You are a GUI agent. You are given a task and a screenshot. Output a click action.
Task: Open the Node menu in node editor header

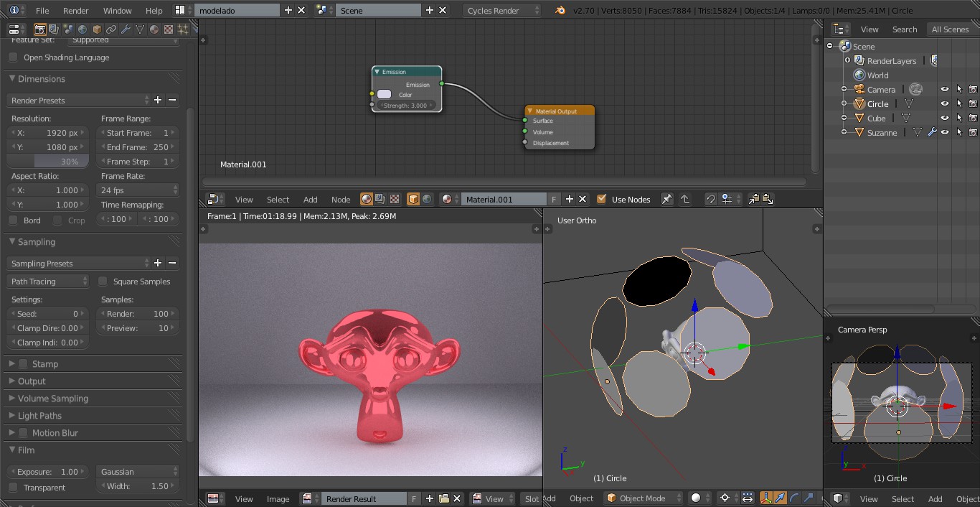click(x=341, y=200)
